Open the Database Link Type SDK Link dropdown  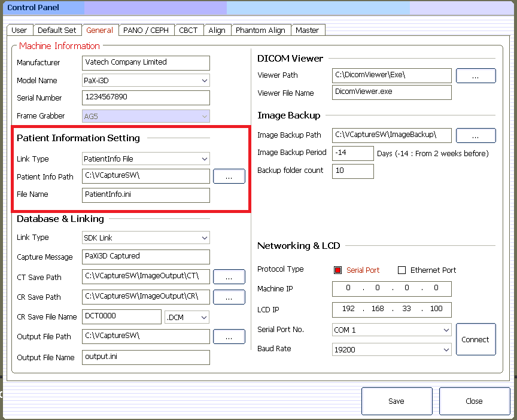tap(146, 238)
